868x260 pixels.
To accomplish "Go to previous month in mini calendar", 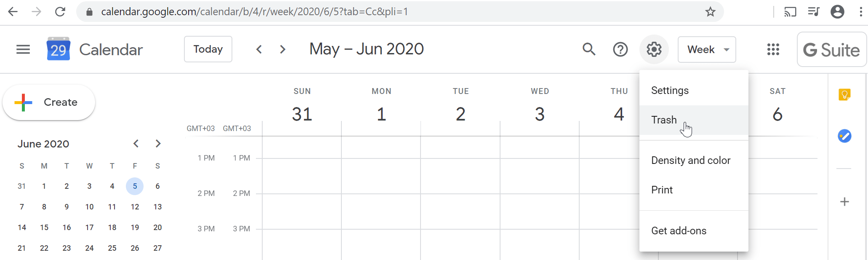I will click(x=136, y=143).
